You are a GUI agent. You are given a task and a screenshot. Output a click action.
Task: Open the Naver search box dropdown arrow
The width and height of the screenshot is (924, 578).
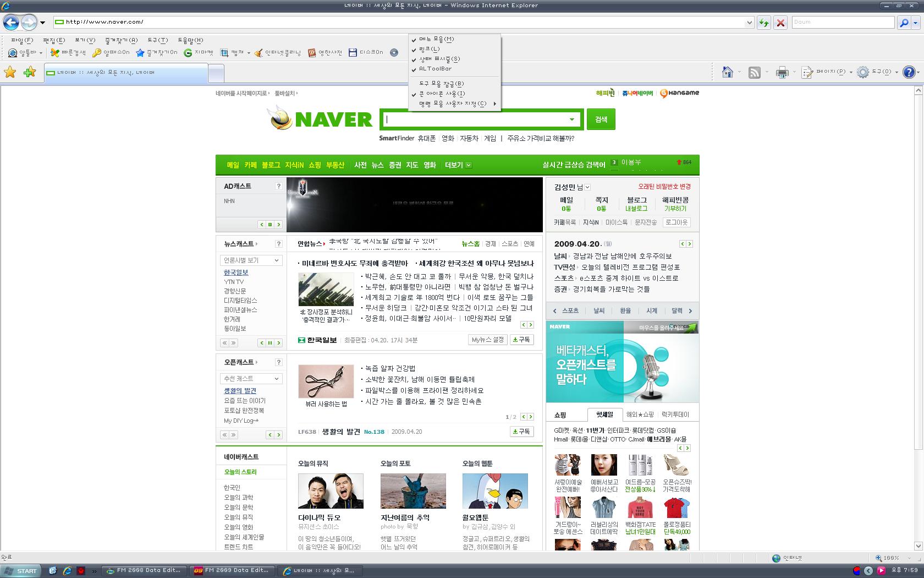click(572, 119)
